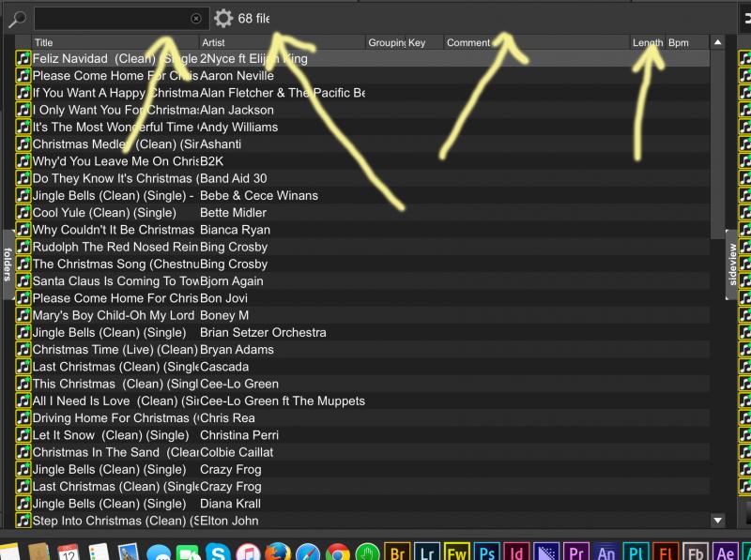Sort tracks by the Artist column header
This screenshot has width=751, height=560.
click(281, 42)
